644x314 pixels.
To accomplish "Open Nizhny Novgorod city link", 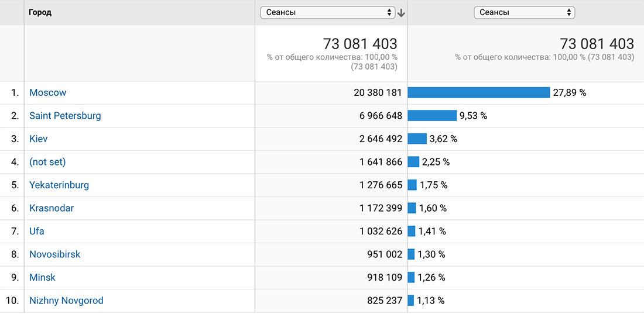I will (x=66, y=301).
